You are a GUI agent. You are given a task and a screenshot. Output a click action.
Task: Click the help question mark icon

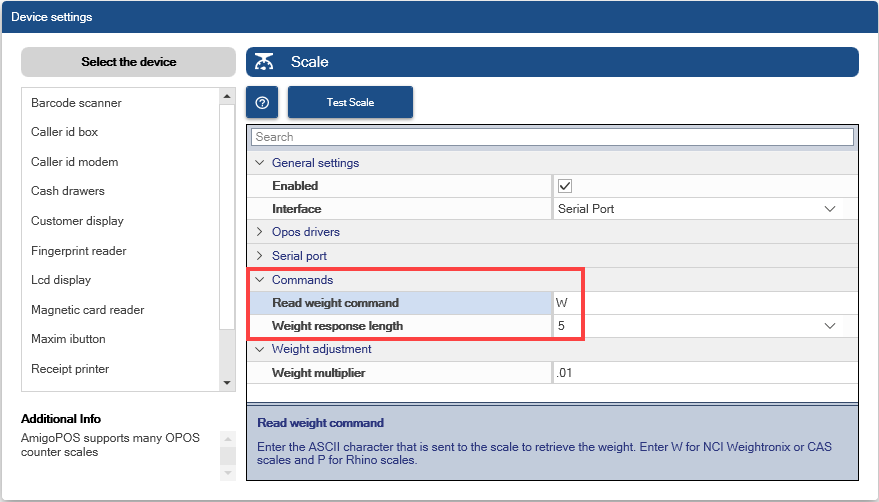pos(262,103)
